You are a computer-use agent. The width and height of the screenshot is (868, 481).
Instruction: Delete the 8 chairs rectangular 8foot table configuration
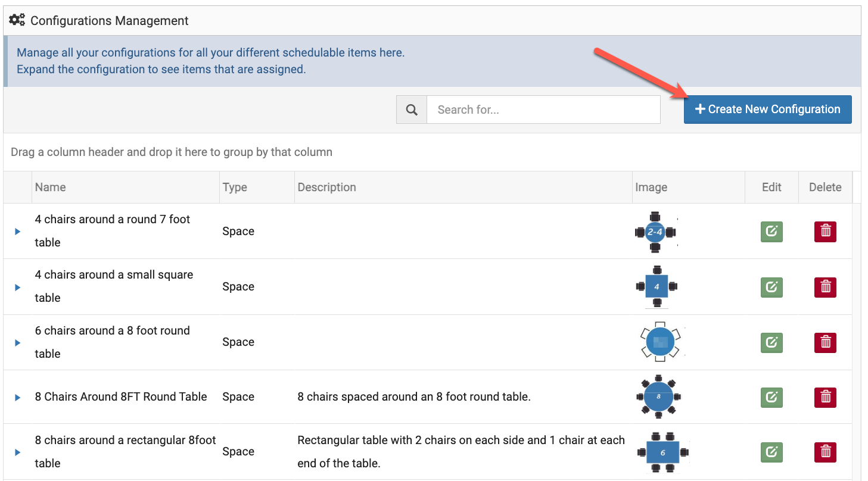825,452
